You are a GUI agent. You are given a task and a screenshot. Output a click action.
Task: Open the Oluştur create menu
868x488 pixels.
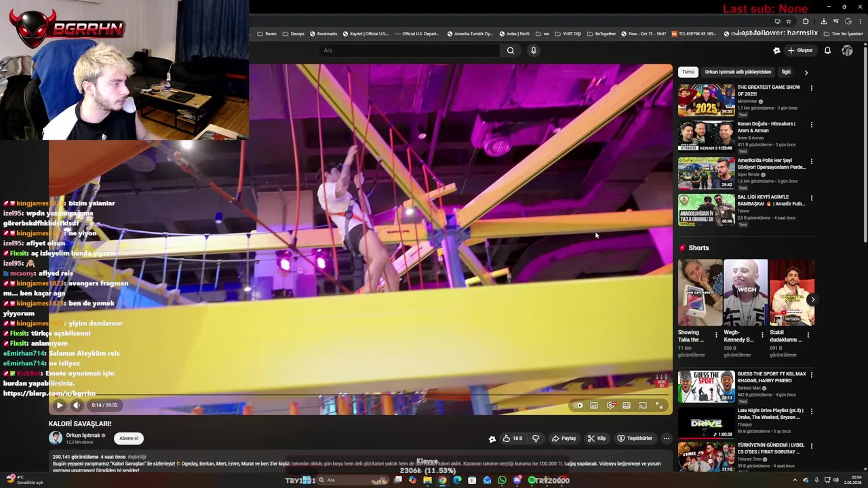pos(800,50)
